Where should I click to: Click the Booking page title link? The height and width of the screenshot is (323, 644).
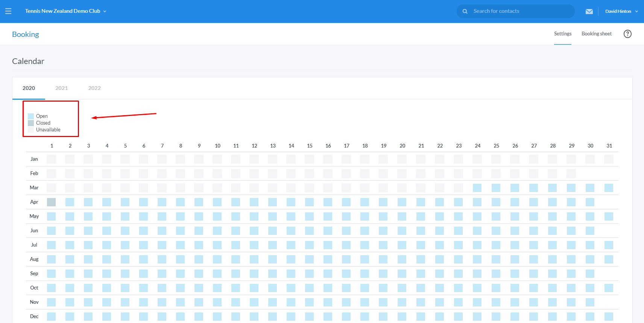click(26, 34)
